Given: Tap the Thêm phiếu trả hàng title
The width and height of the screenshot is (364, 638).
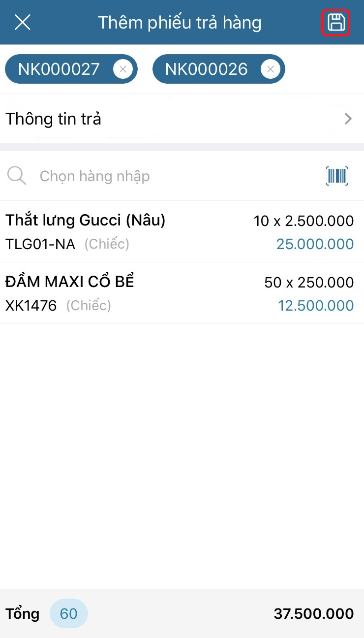Looking at the screenshot, I should coord(180,23).
